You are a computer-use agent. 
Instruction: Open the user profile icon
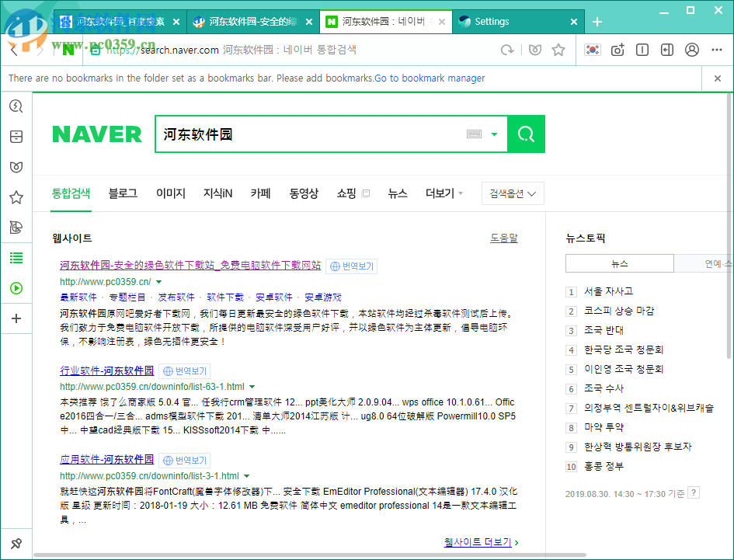click(692, 50)
